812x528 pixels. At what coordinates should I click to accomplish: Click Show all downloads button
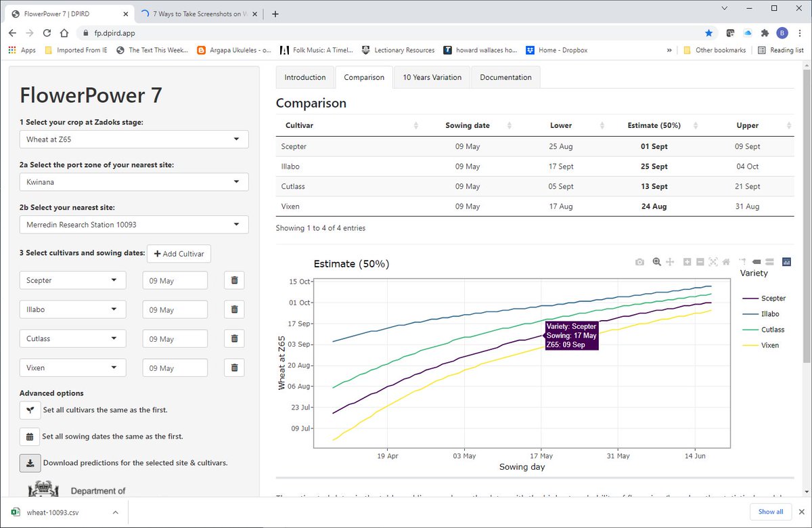click(771, 512)
